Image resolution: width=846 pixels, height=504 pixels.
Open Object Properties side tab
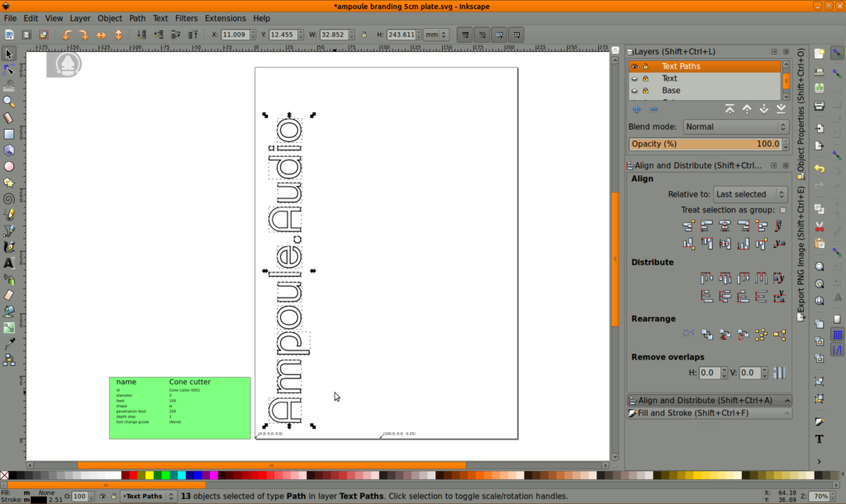pyautogui.click(x=801, y=114)
